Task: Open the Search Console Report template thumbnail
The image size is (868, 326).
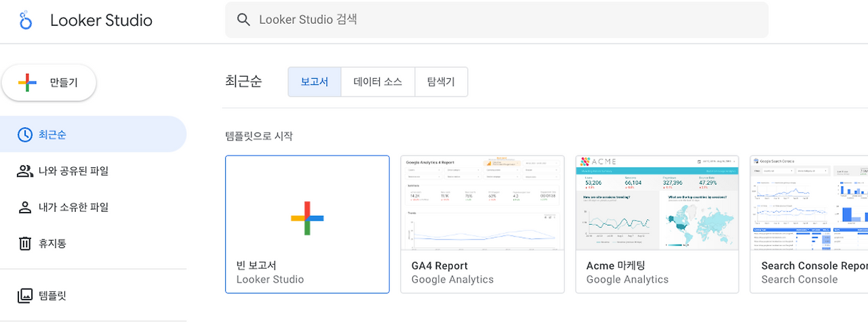Action: 809,203
